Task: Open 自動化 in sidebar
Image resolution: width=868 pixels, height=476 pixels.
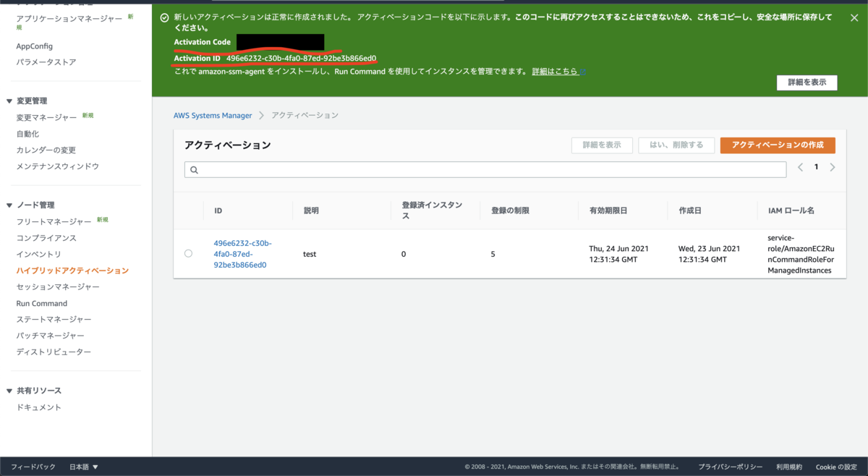Action: [27, 134]
